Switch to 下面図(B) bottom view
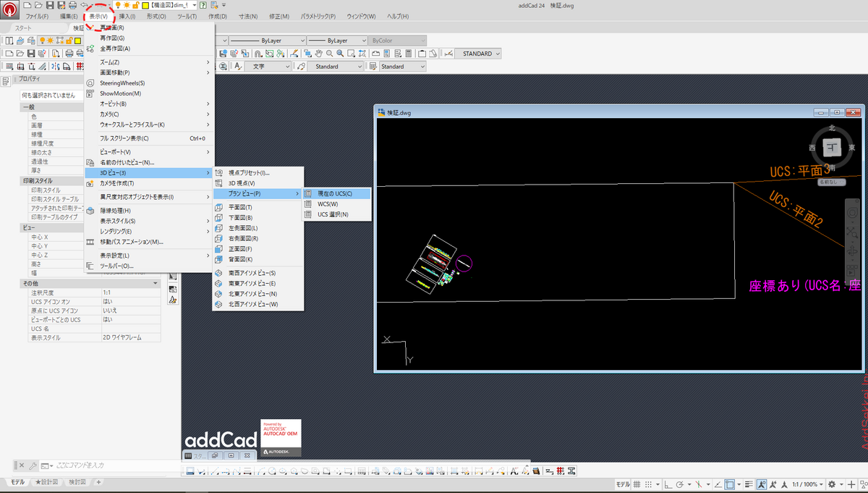868x493 pixels. pyautogui.click(x=258, y=217)
